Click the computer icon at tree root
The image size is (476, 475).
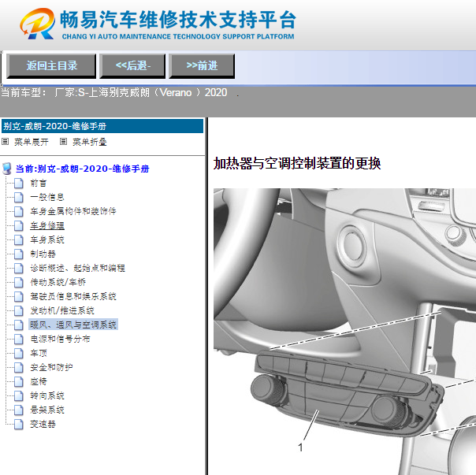coord(7,169)
